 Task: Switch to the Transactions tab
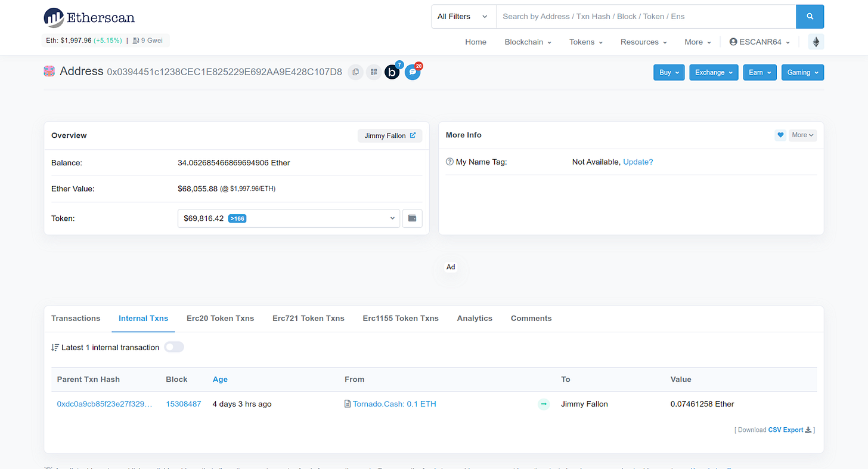(x=76, y=319)
